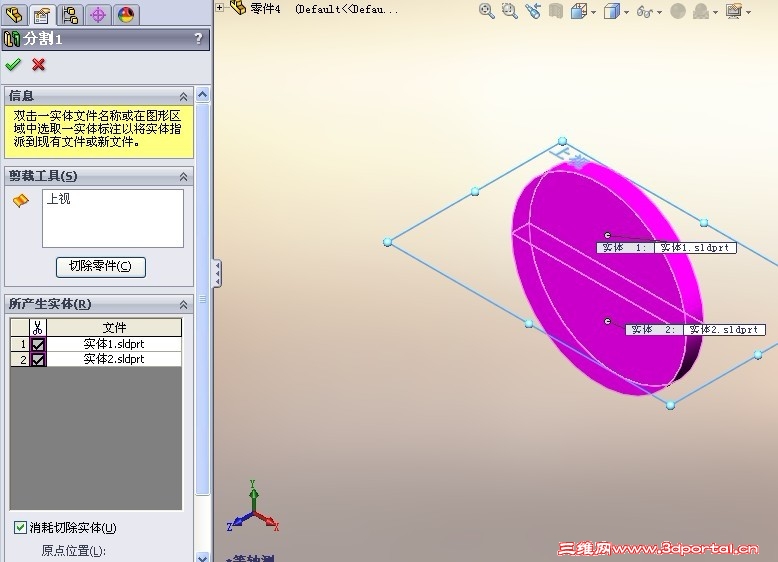Click the Previous View icon
Screen dimensions: 778x562
tap(533, 11)
